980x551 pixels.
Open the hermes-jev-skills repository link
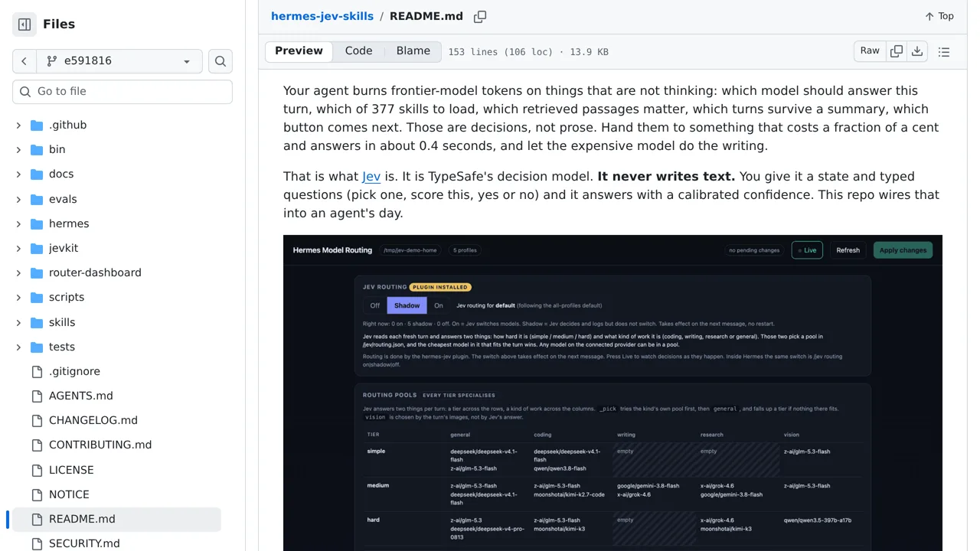pyautogui.click(x=322, y=16)
